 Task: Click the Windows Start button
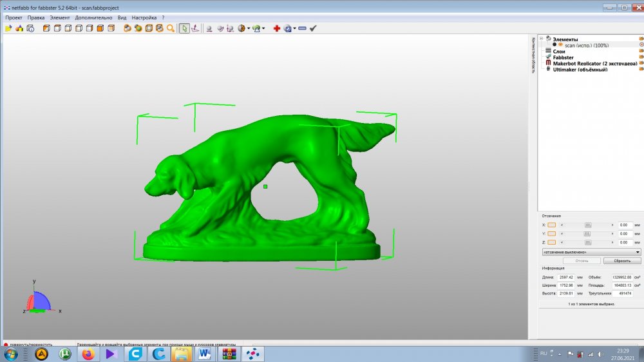11,354
